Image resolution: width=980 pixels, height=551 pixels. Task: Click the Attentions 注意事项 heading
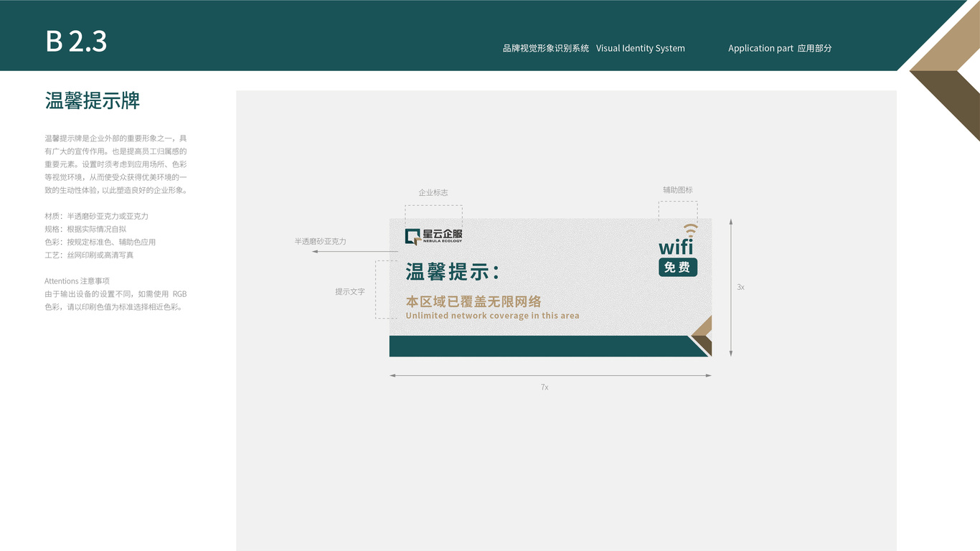tap(77, 281)
